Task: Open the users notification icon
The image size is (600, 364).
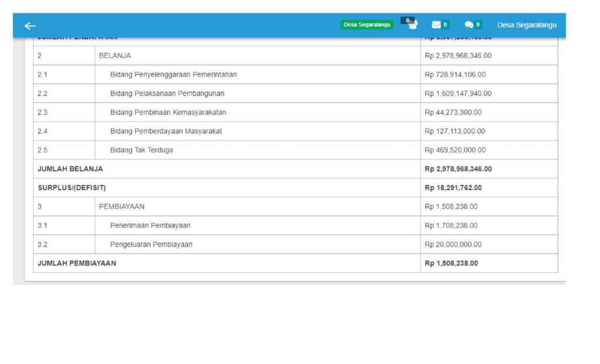Action: tap(412, 24)
